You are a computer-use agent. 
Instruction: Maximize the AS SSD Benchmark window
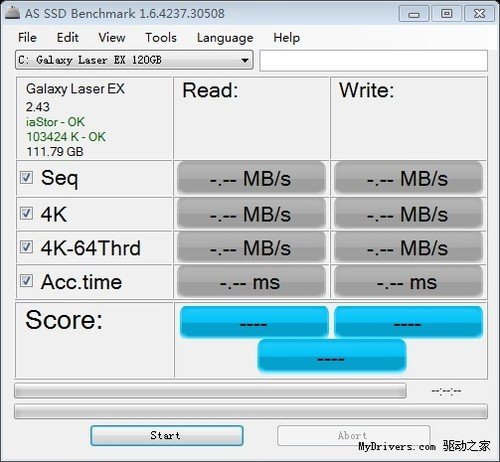point(446,14)
